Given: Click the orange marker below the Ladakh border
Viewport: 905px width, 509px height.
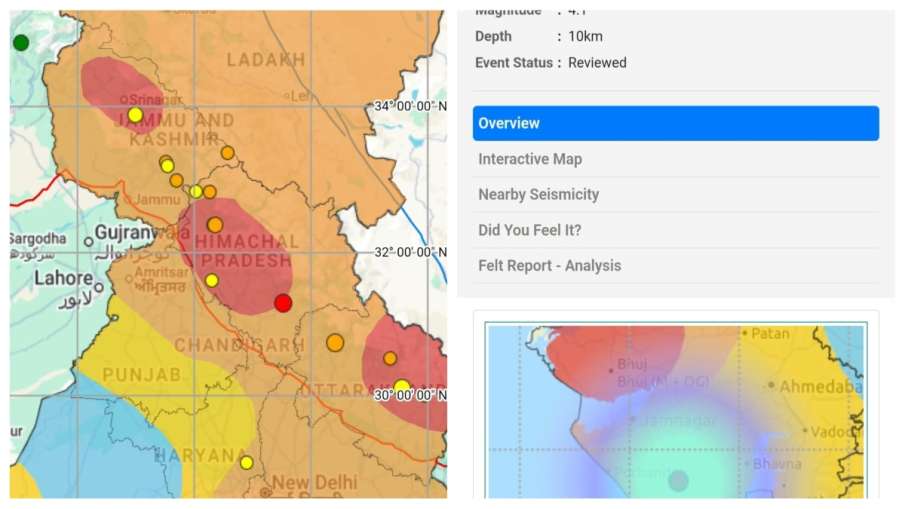Looking at the screenshot, I should 227,153.
